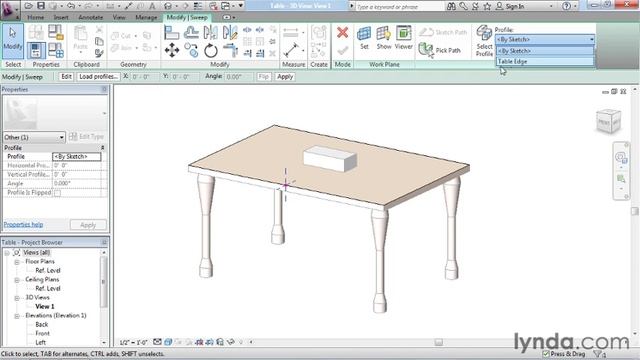The height and width of the screenshot is (360, 640).
Task: Click the Select Profile tool
Action: (x=484, y=41)
